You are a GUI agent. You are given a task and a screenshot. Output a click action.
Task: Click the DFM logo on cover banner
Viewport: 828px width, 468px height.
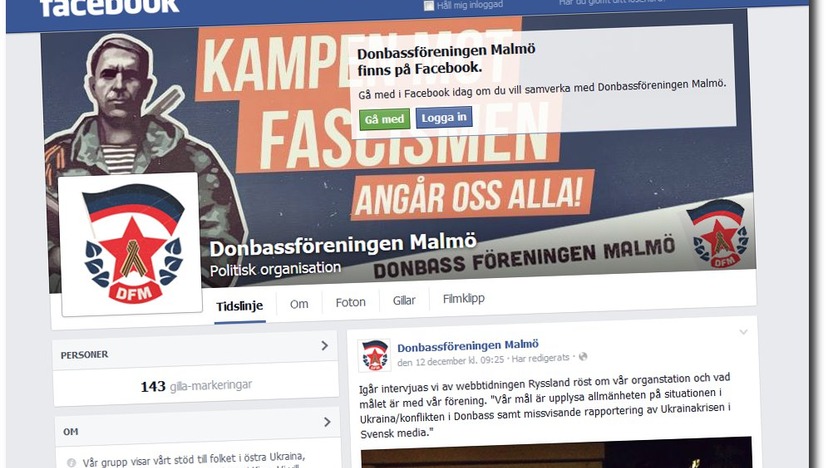pyautogui.click(x=718, y=232)
